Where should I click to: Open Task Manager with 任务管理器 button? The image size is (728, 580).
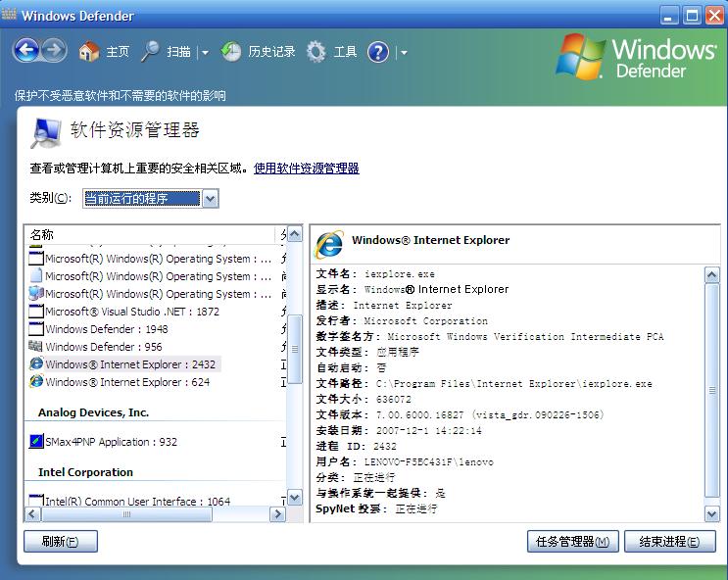573,542
